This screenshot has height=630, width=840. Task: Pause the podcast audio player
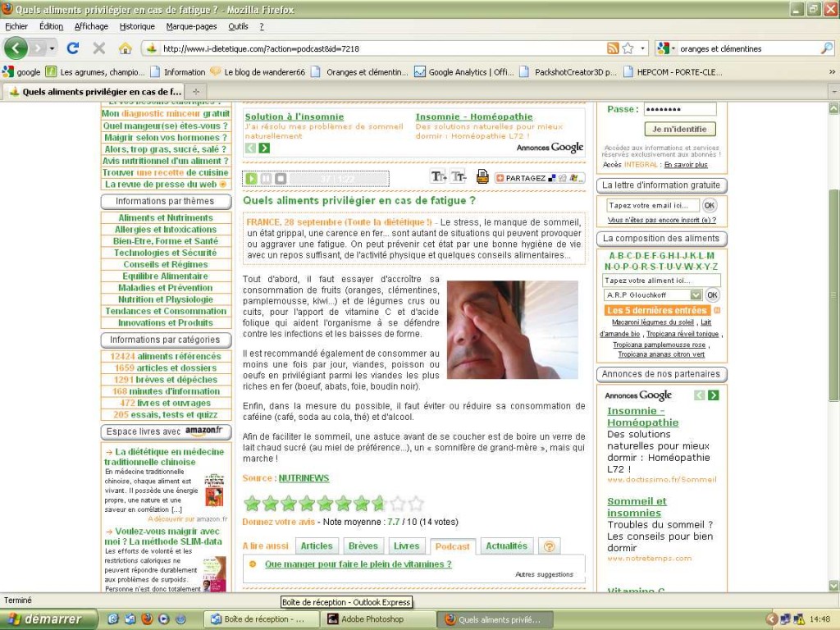tap(266, 178)
